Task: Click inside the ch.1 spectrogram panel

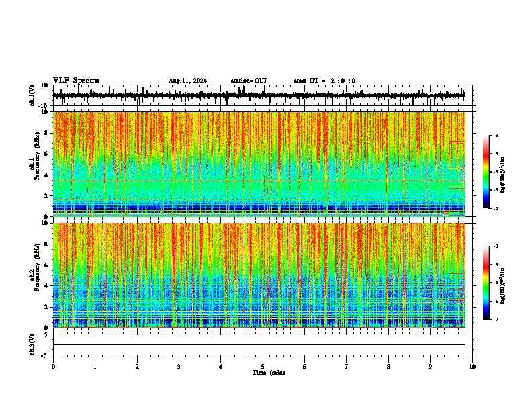Action: pyautogui.click(x=259, y=164)
